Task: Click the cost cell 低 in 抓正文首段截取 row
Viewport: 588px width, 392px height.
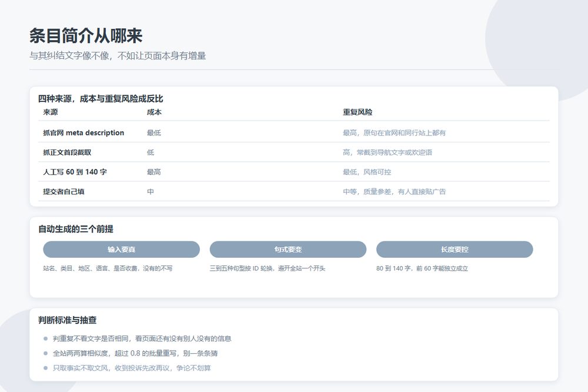Action: pyautogui.click(x=151, y=152)
